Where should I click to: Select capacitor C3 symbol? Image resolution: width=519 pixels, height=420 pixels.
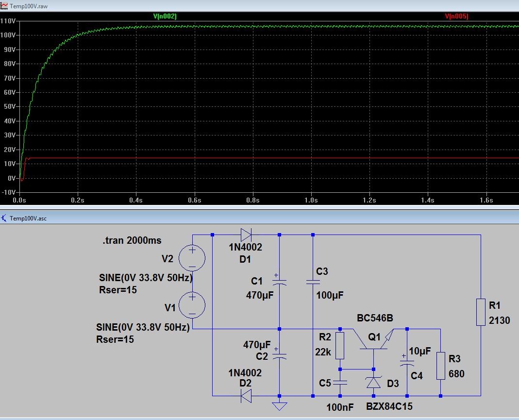pos(313,282)
